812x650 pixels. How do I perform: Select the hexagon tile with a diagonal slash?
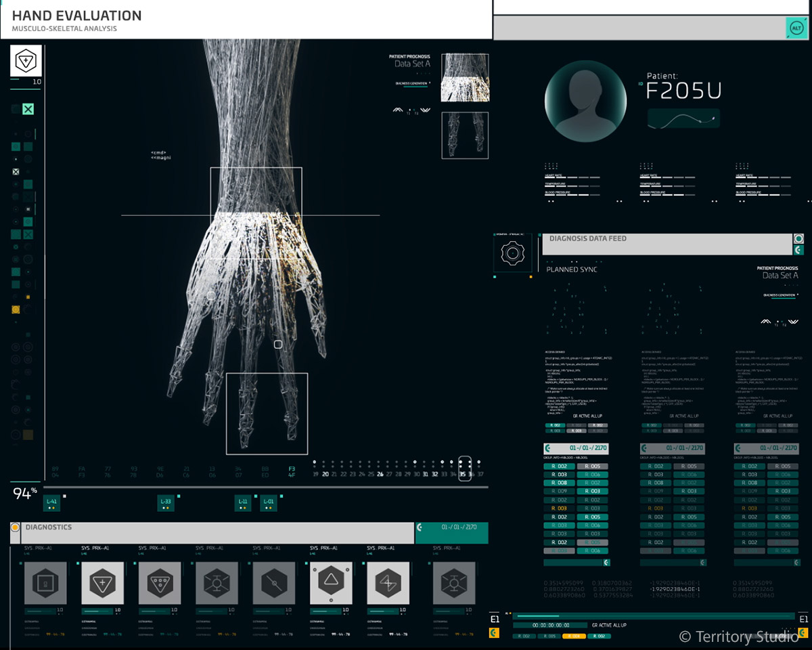pos(274,583)
